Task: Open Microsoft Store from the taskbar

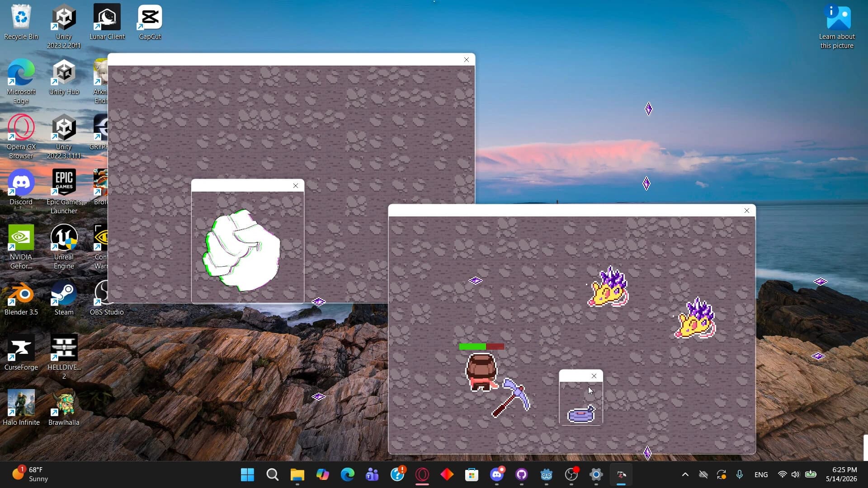Action: coord(472,474)
